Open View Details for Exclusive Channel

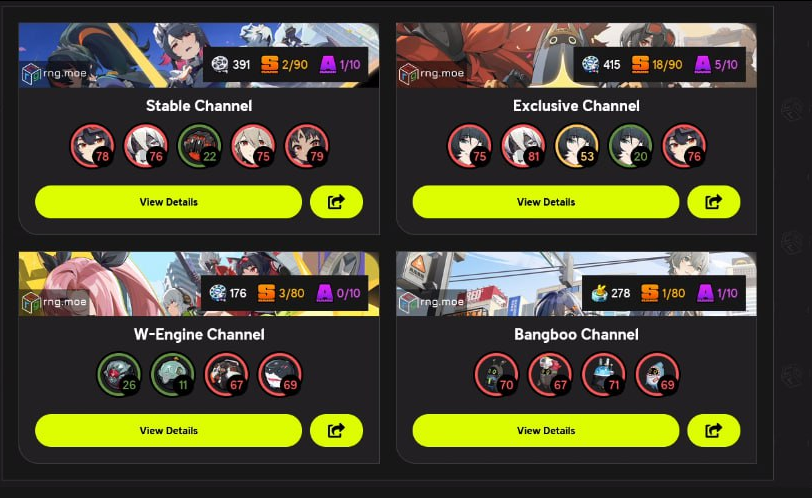coord(546,201)
